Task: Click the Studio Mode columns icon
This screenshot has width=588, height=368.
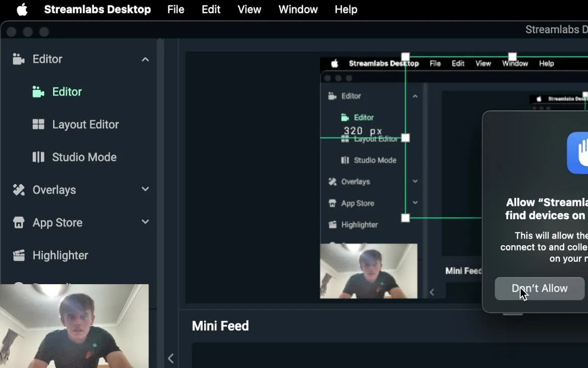Action: pyautogui.click(x=38, y=157)
